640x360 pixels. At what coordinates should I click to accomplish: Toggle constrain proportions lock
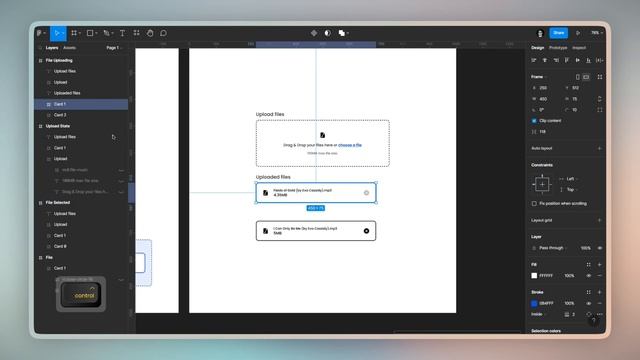tap(600, 99)
